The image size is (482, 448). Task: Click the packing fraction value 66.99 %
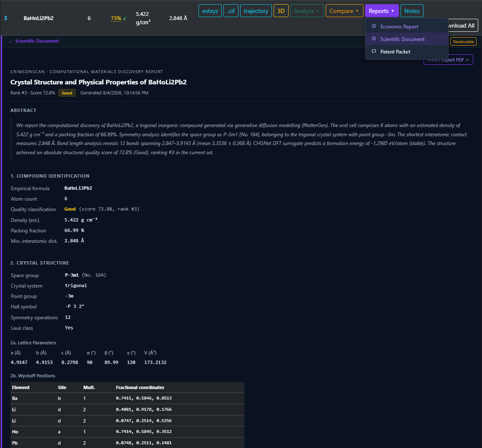point(74,230)
